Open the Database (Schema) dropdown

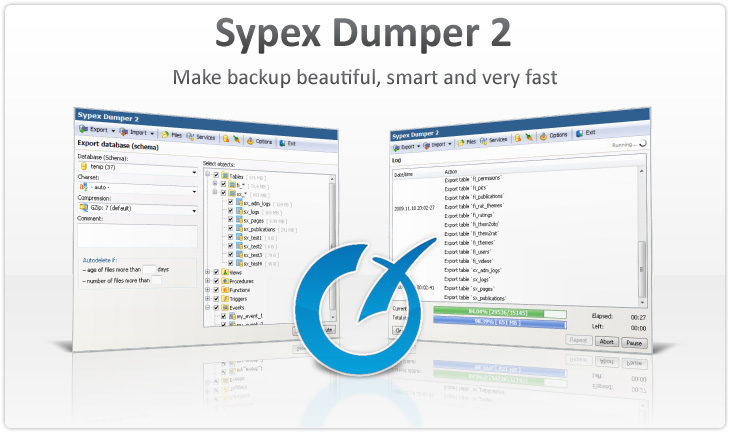click(137, 169)
